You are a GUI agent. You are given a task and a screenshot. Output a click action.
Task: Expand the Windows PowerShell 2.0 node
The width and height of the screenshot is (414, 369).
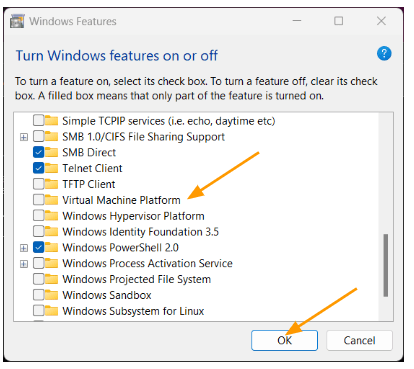pyautogui.click(x=24, y=248)
